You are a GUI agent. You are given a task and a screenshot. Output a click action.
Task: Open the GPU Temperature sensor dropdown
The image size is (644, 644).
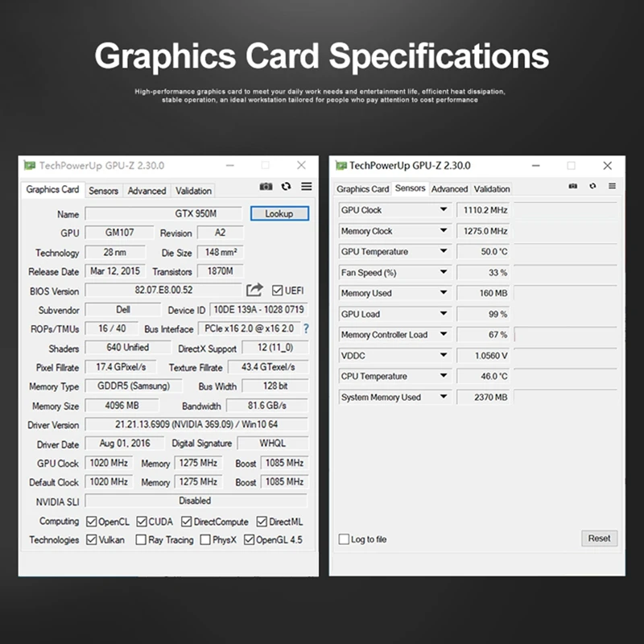444,251
